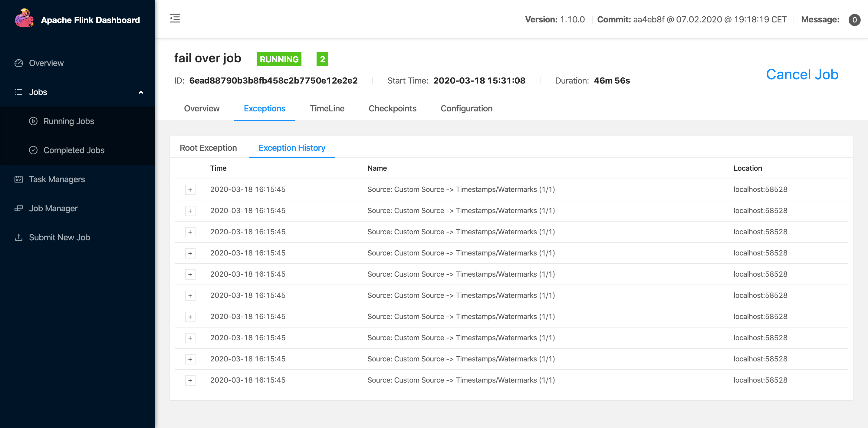Click the green RUNNING status badge
868x428 pixels.
coord(279,59)
